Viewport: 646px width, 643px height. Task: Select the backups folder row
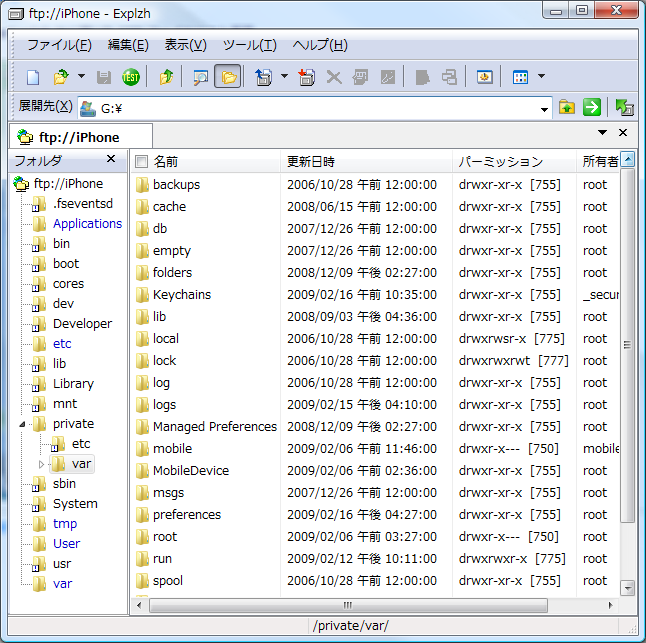pos(375,185)
